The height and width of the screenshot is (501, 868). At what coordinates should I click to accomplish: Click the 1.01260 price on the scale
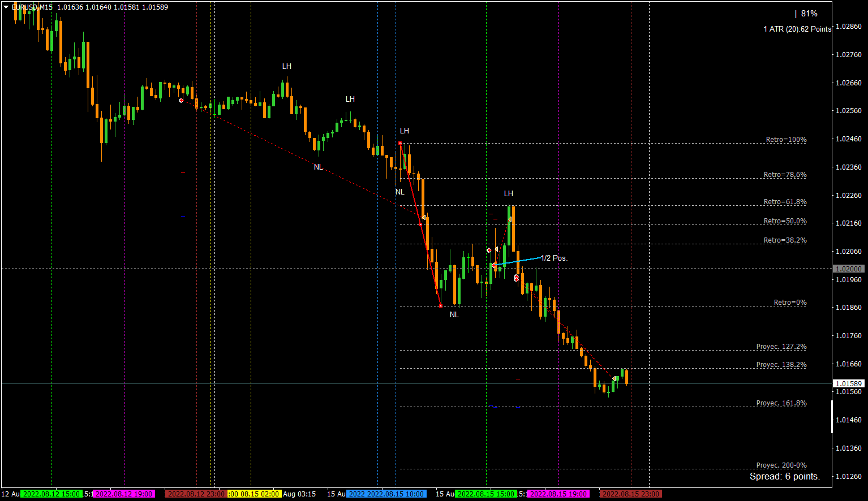click(x=849, y=476)
